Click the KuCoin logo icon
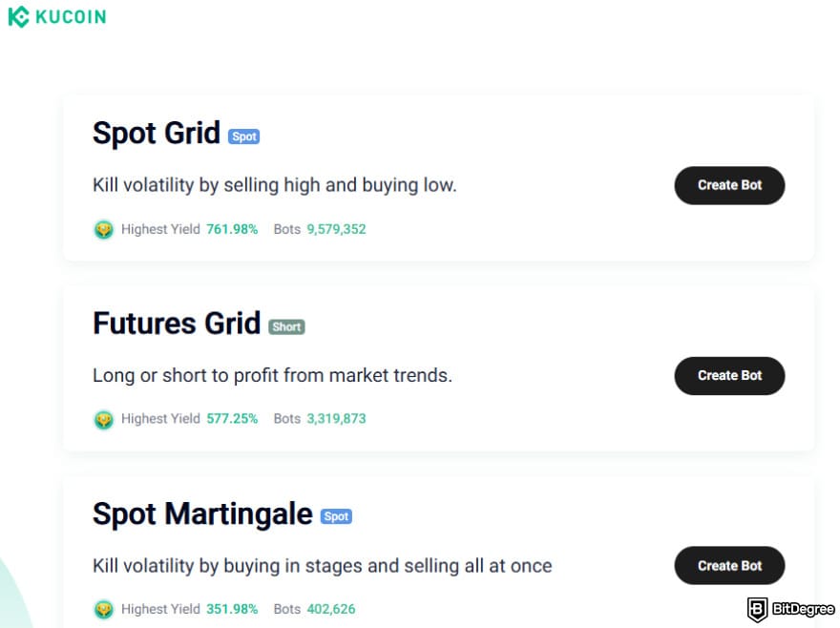Screen dimensions: 840x628 pos(18,16)
